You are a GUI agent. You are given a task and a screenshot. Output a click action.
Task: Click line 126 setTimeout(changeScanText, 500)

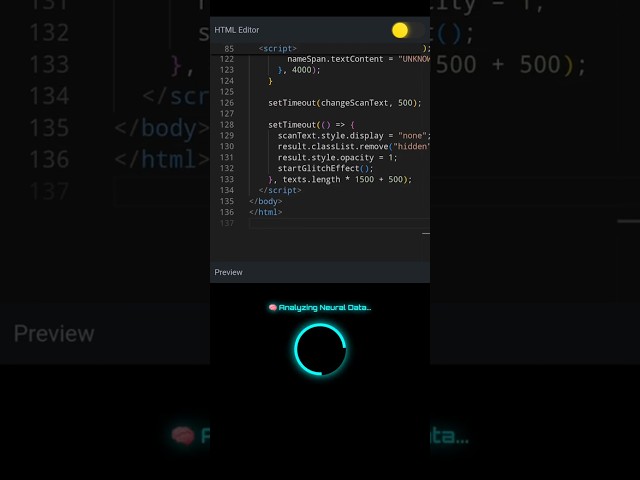click(x=344, y=103)
